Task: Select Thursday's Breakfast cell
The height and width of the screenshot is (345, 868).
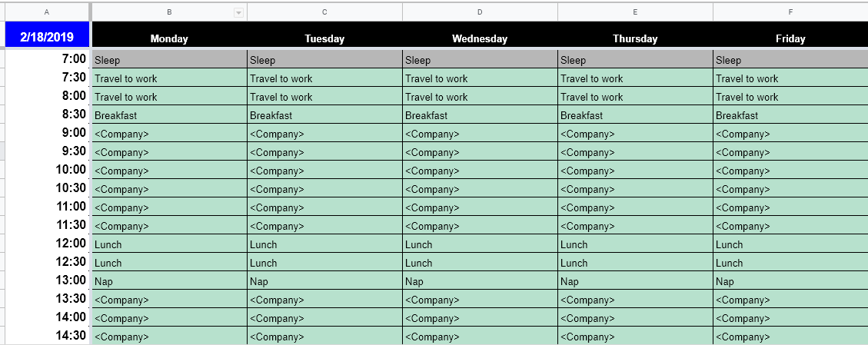Action: 635,115
